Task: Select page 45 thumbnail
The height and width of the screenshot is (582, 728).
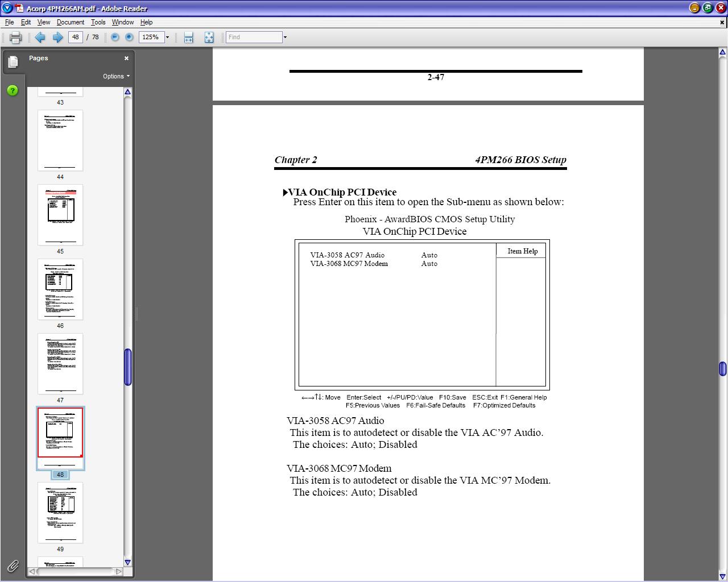Action: [60, 215]
